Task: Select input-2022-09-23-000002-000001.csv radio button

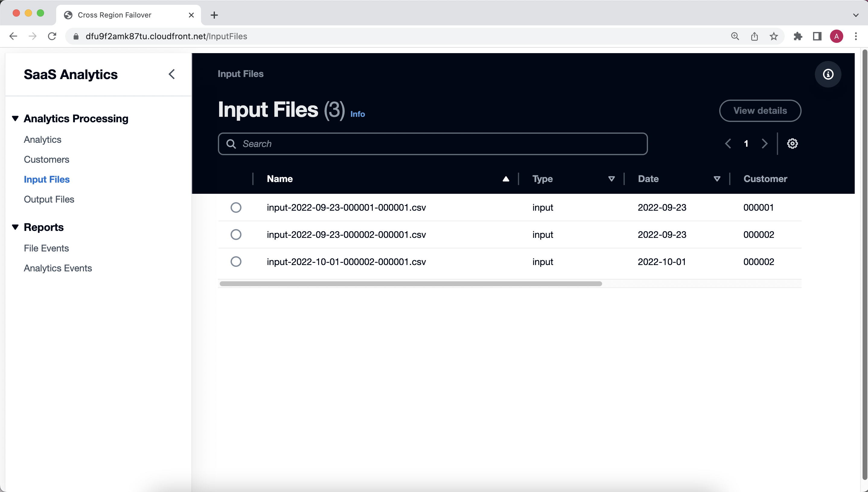Action: point(236,235)
